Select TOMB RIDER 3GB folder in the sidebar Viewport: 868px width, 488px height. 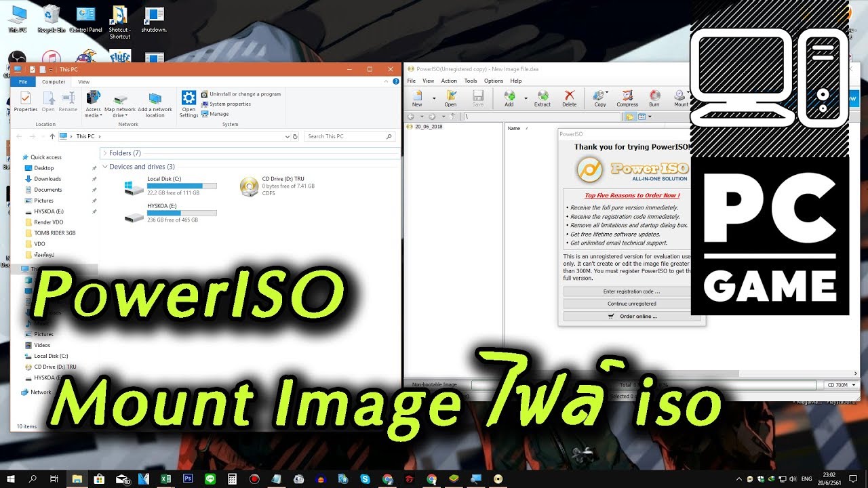tap(55, 233)
